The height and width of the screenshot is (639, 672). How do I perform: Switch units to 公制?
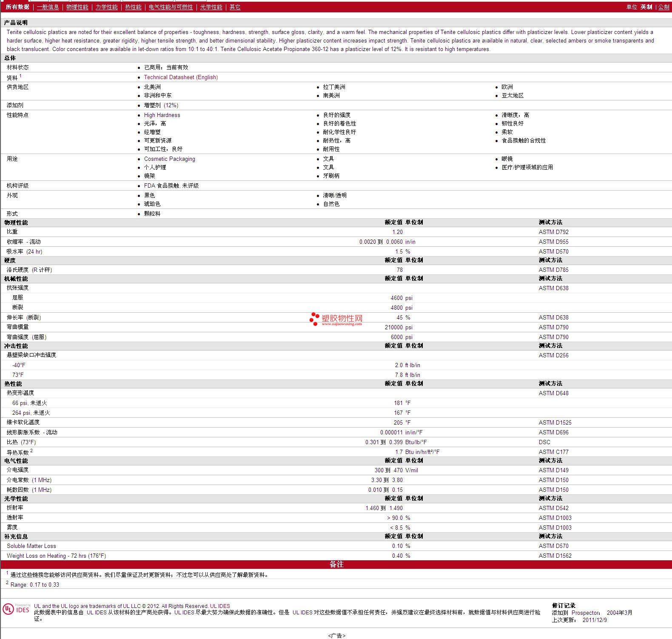click(663, 7)
